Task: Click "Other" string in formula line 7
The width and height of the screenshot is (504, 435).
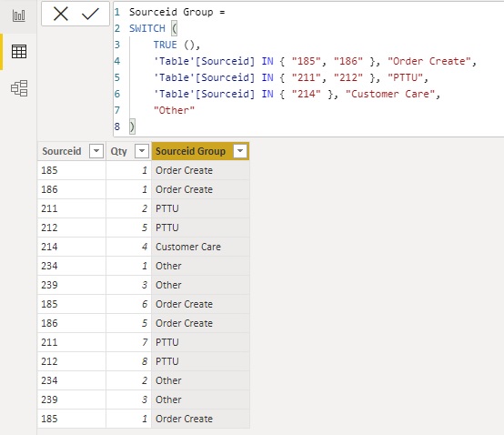Action: tap(174, 110)
